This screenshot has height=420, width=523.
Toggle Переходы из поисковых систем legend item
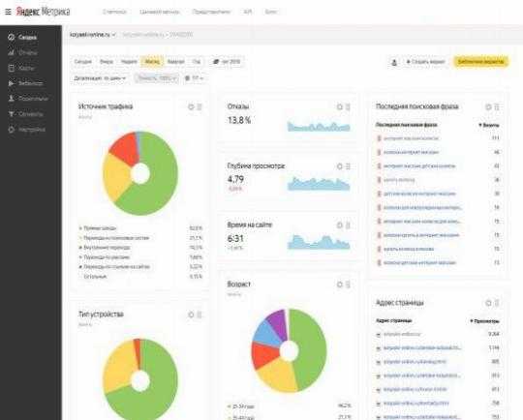(113, 238)
